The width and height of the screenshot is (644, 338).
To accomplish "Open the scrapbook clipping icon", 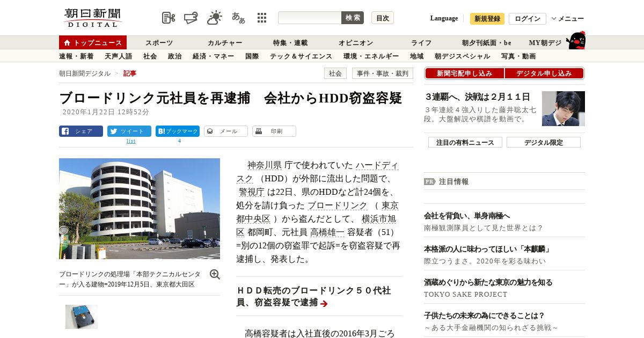I will coord(169,18).
